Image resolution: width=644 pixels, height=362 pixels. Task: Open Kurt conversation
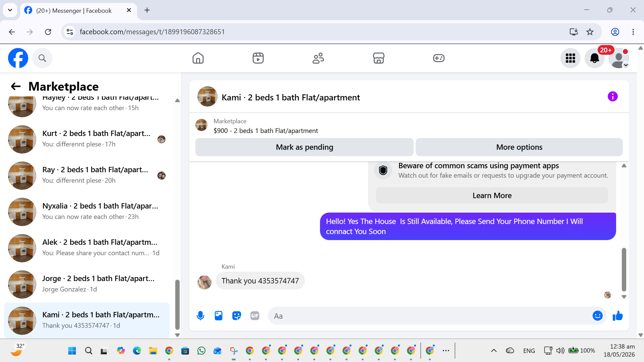[87, 139]
